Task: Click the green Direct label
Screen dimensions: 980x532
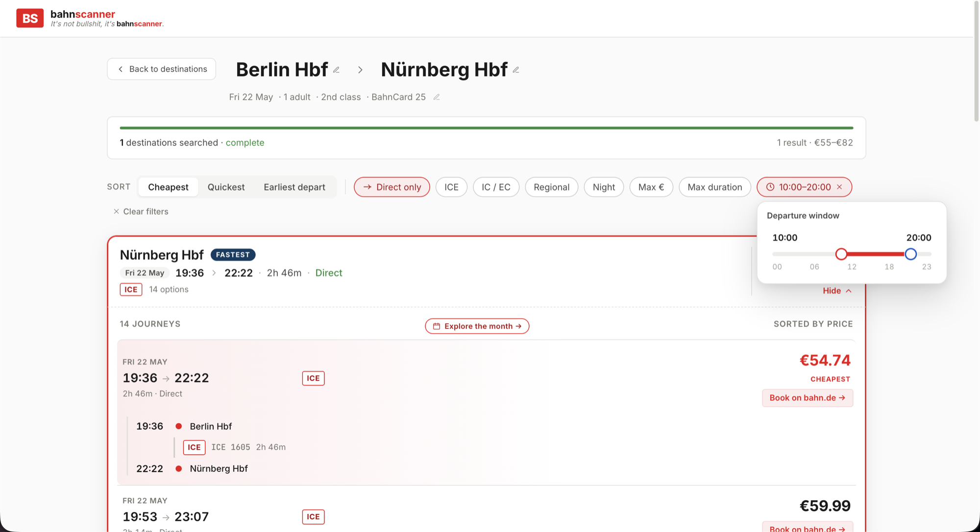Action: tap(329, 273)
